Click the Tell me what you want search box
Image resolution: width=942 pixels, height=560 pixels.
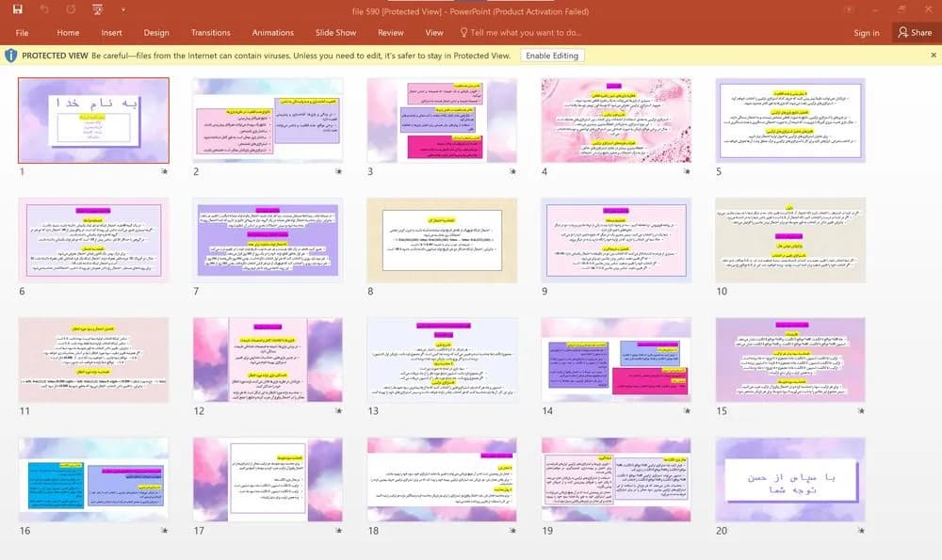click(520, 33)
